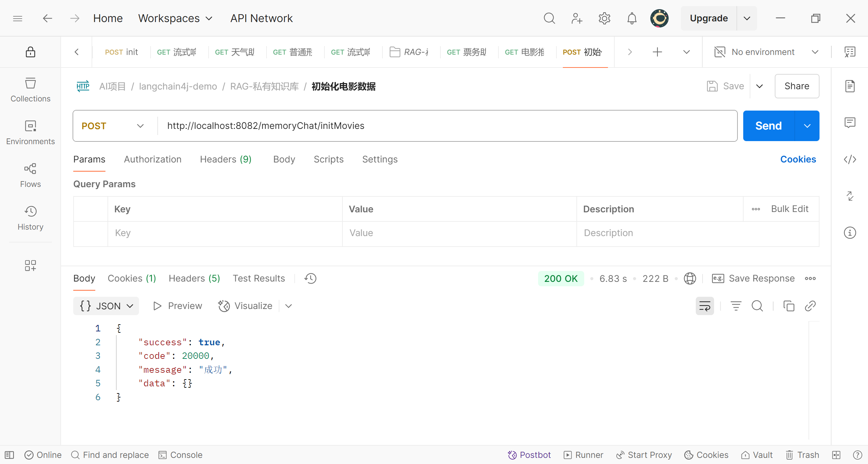The image size is (868, 464).
Task: Open Postbot in the status bar
Action: [529, 455]
